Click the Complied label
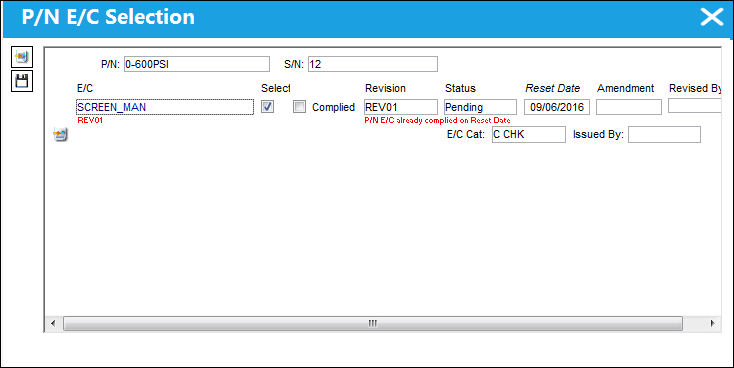 333,107
